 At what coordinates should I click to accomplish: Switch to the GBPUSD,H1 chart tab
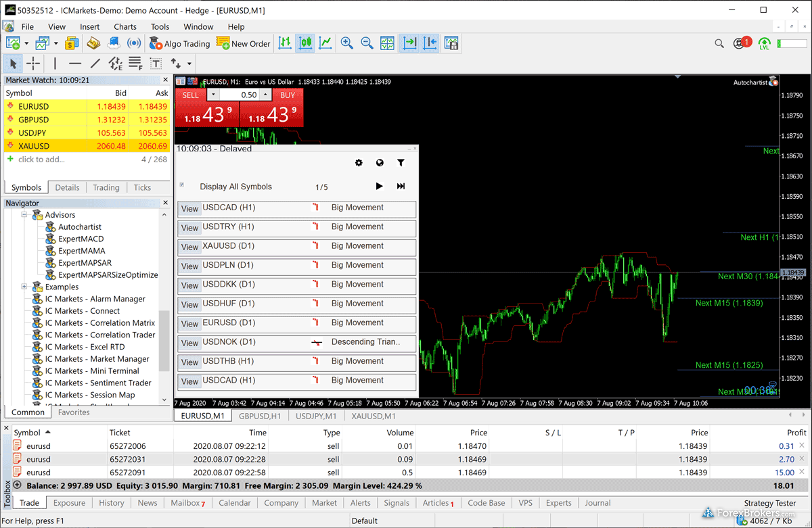(x=260, y=416)
